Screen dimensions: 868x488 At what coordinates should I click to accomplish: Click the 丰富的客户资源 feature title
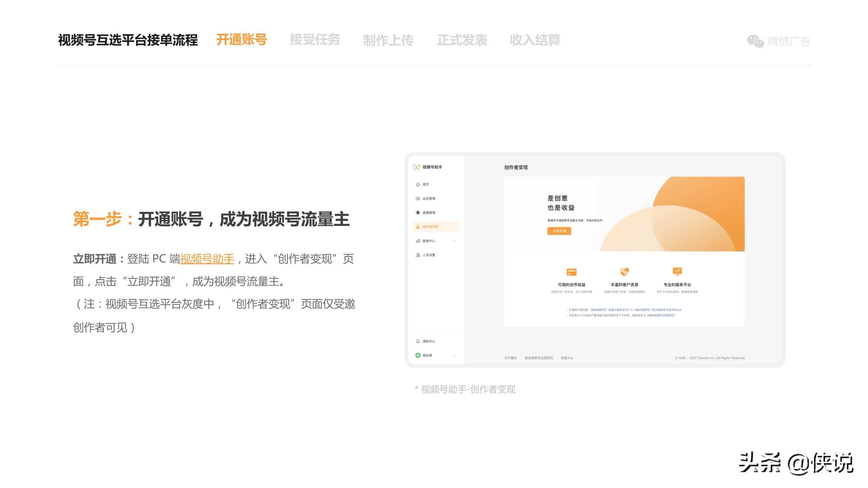click(624, 285)
